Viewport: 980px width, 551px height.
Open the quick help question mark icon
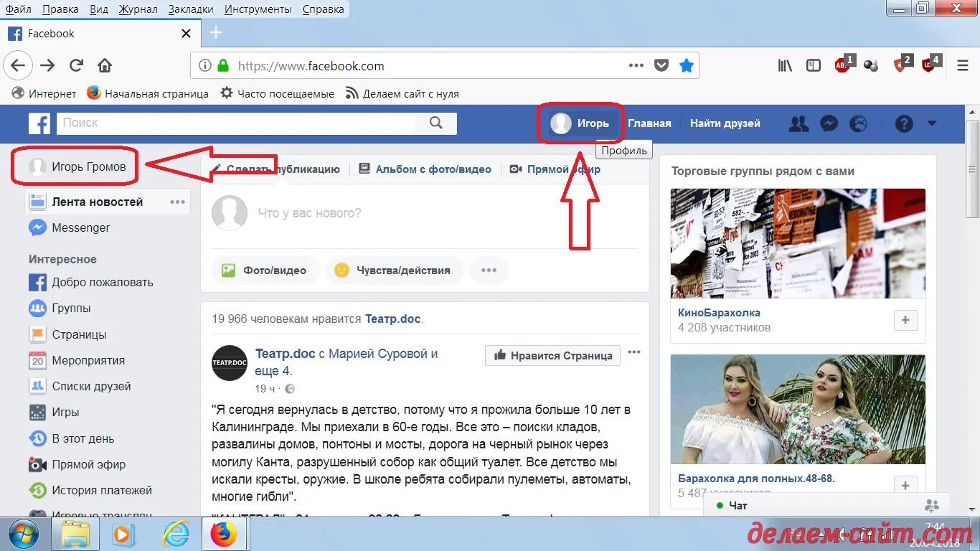(x=904, y=123)
